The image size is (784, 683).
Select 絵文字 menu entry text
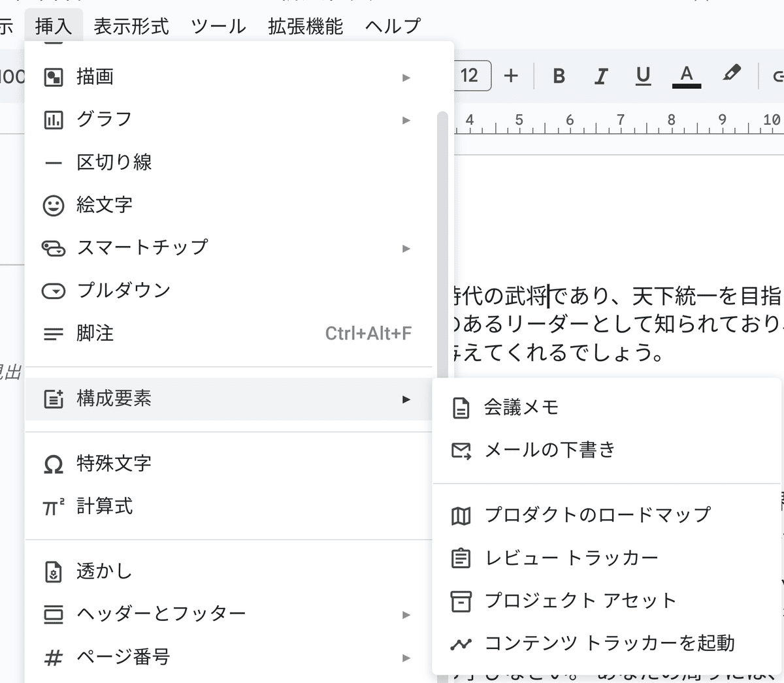coord(105,205)
